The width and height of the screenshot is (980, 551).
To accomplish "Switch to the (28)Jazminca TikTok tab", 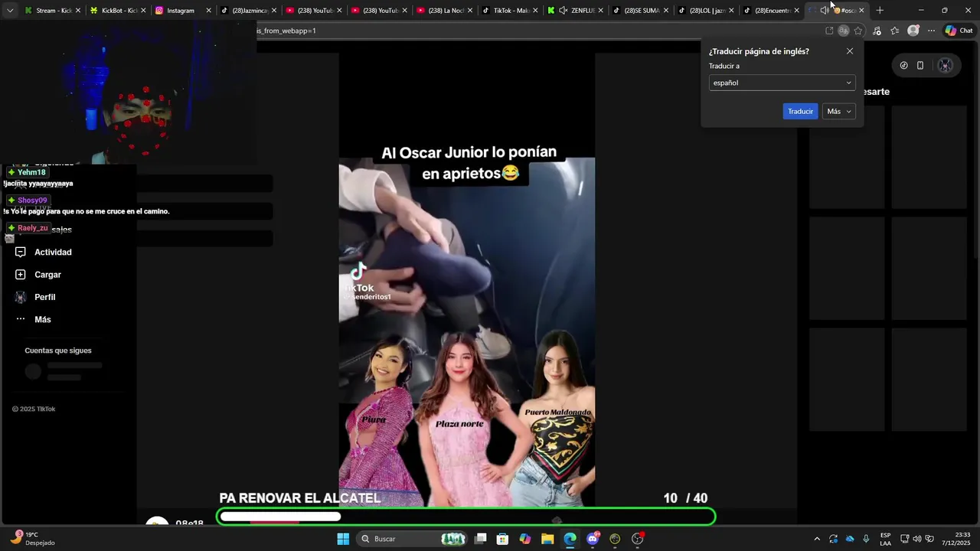I will 249,10.
